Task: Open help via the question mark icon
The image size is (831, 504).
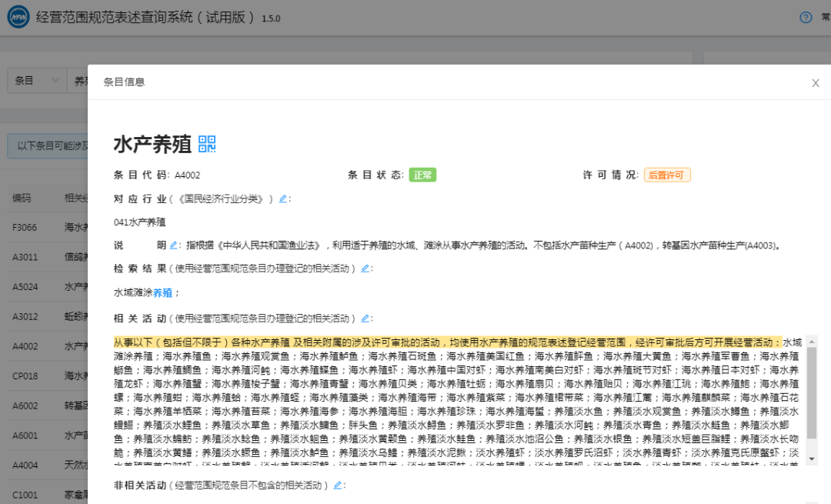Action: pos(806,18)
